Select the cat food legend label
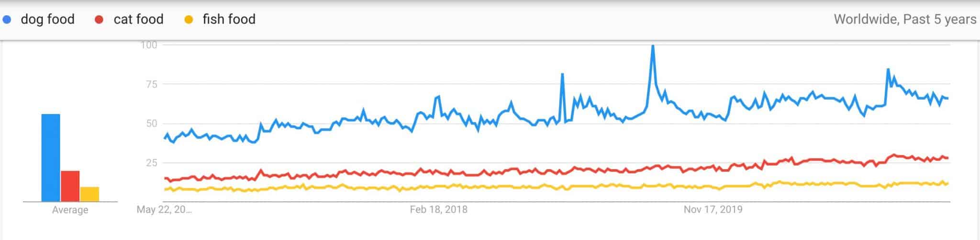 [x=138, y=19]
